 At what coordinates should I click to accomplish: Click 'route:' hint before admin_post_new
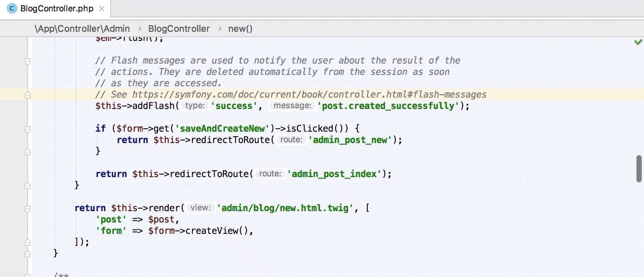[291, 140]
